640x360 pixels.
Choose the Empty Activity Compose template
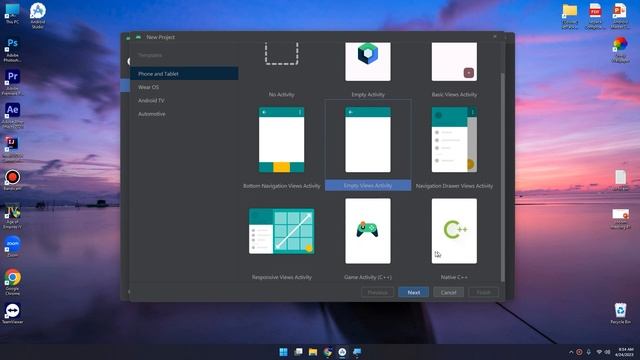(368, 62)
